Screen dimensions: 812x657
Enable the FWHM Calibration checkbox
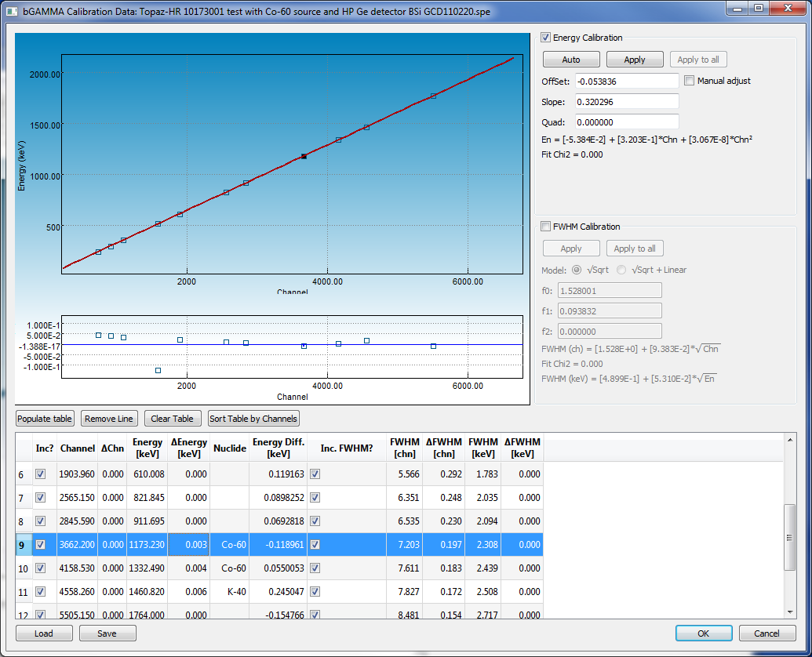[x=545, y=226]
